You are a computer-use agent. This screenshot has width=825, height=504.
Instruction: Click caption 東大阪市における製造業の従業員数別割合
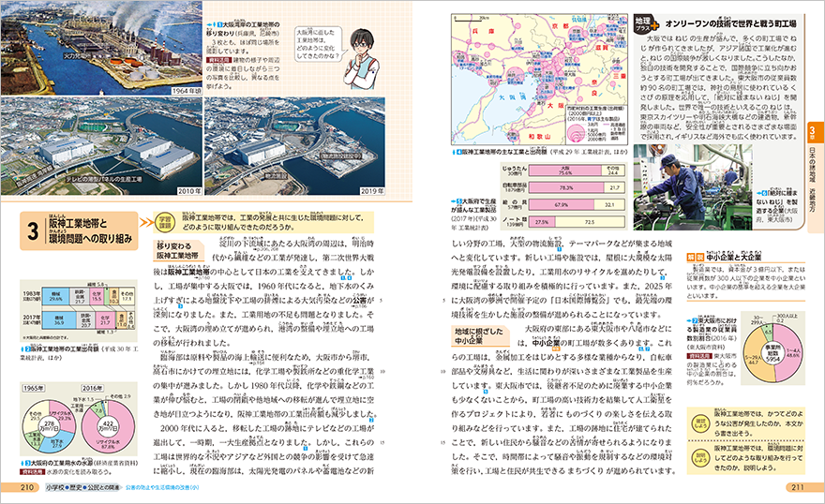[712, 329]
